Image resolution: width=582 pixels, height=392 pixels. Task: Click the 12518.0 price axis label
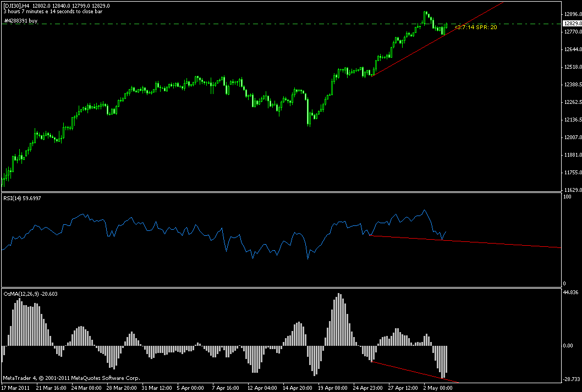pos(572,67)
